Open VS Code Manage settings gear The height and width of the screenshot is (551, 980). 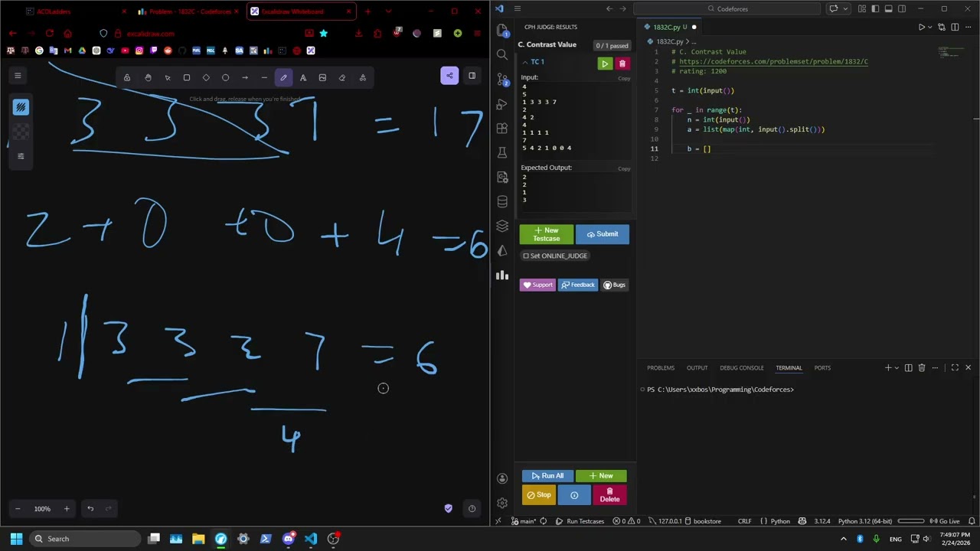(x=502, y=503)
